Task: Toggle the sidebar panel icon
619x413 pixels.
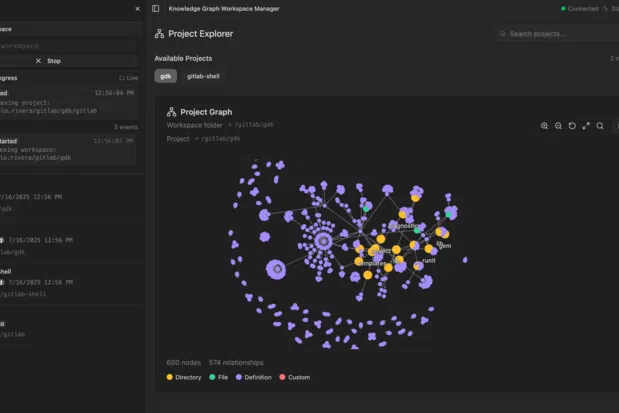Action: 155,8
